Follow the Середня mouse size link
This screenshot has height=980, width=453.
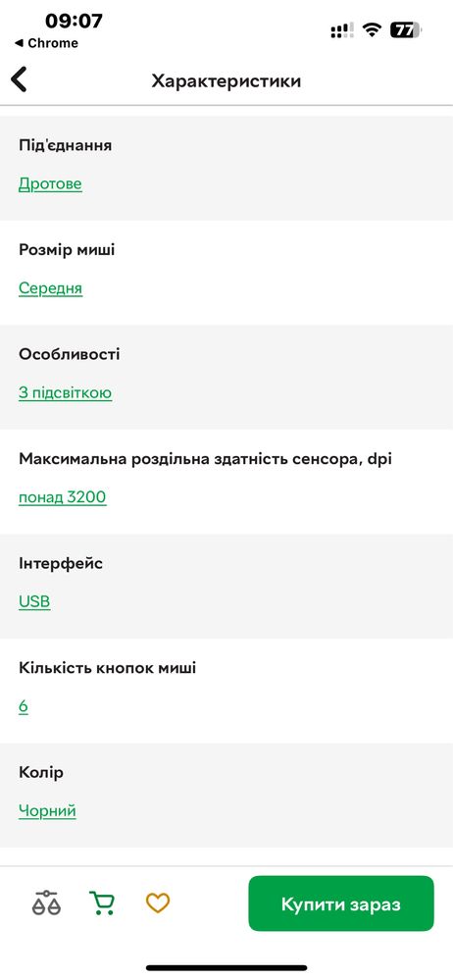point(51,288)
